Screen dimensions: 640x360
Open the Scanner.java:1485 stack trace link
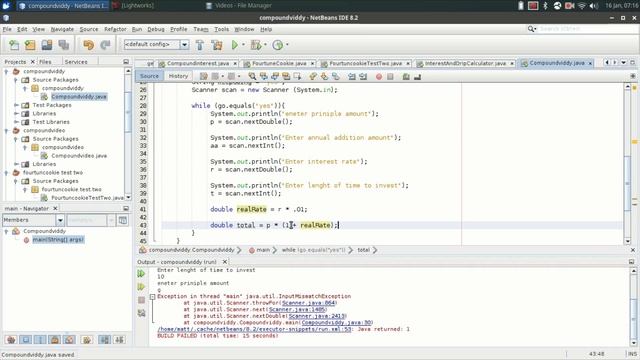click(x=297, y=309)
